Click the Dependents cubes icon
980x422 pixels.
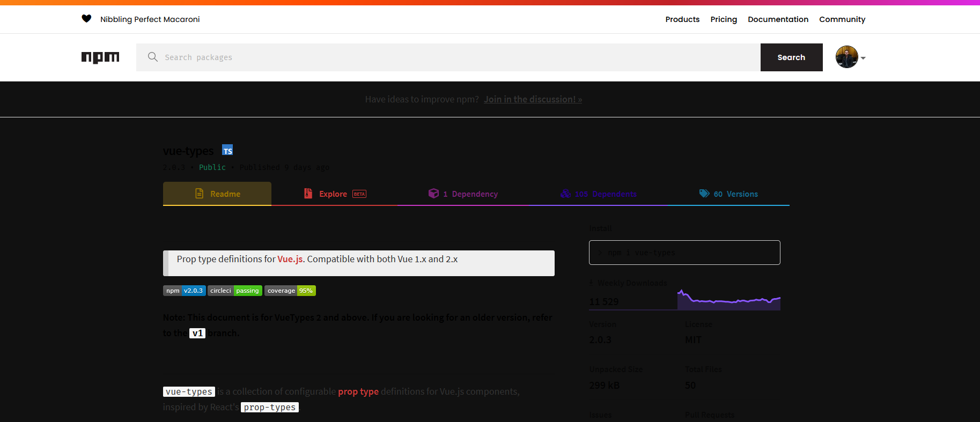(x=565, y=194)
